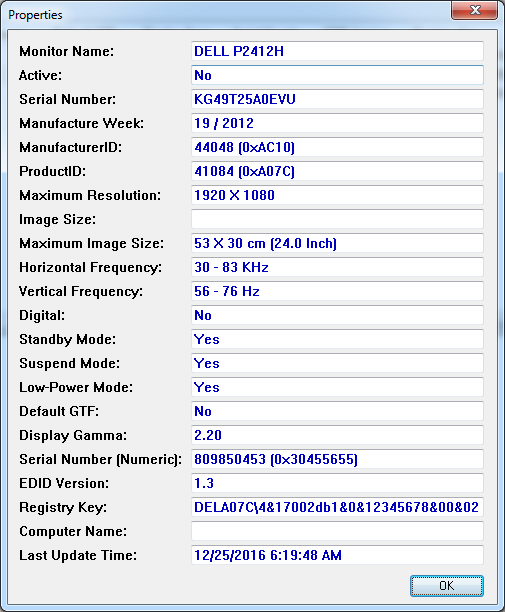505x612 pixels.
Task: Click the Monitor Name field DELL P2412H
Action: (337, 51)
